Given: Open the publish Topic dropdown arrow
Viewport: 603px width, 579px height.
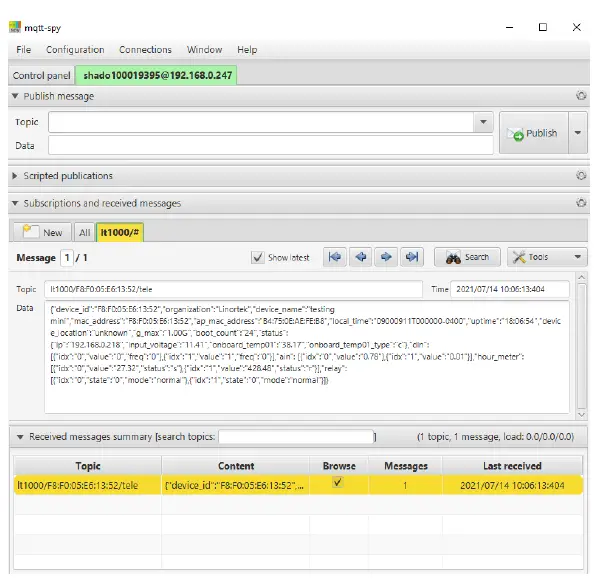Looking at the screenshot, I should click(483, 122).
